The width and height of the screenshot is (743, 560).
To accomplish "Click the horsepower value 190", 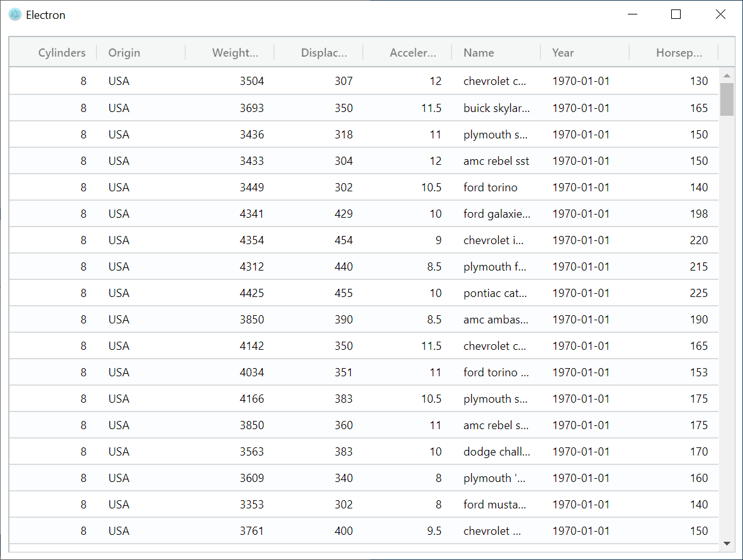I will (x=699, y=320).
